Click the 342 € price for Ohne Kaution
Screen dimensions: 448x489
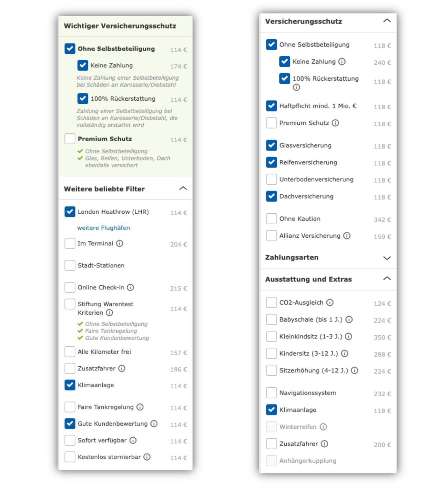(x=383, y=220)
